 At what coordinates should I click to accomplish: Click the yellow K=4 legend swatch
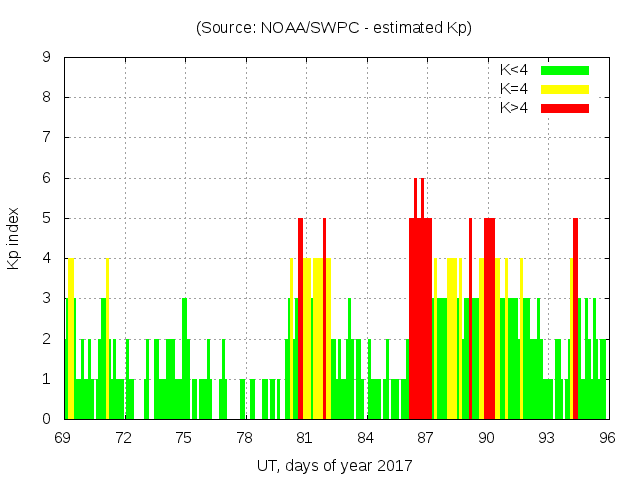pos(565,89)
